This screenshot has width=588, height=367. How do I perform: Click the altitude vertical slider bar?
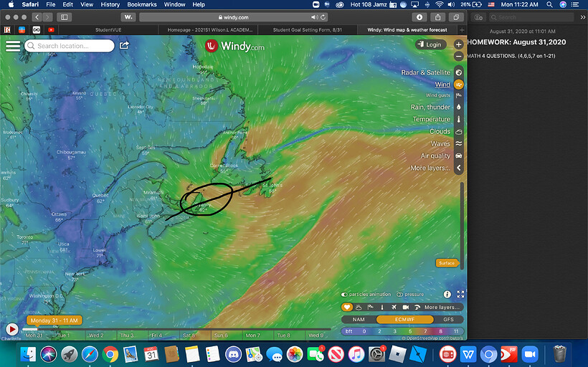click(462, 225)
